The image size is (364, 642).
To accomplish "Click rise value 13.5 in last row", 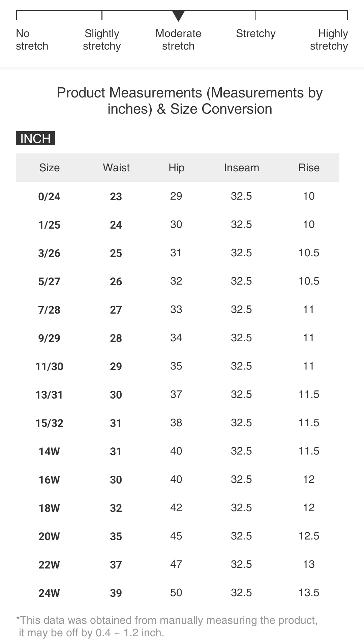I will click(309, 592).
